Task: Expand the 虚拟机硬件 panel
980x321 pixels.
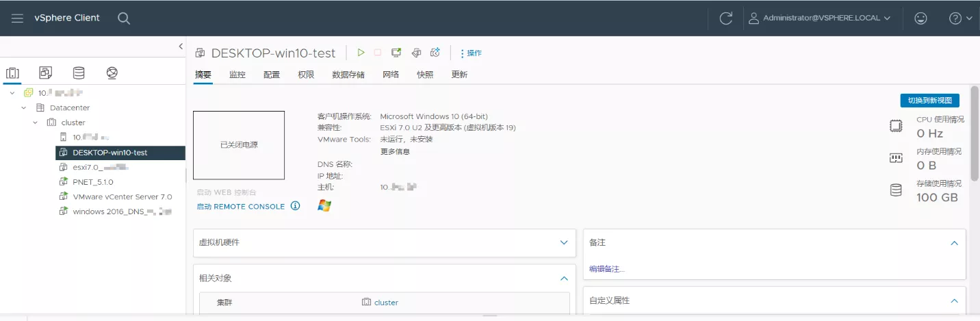Action: point(564,242)
